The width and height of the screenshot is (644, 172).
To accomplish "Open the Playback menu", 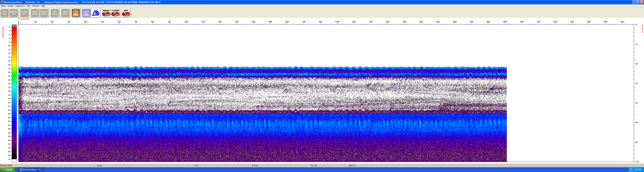I will click(36, 6).
